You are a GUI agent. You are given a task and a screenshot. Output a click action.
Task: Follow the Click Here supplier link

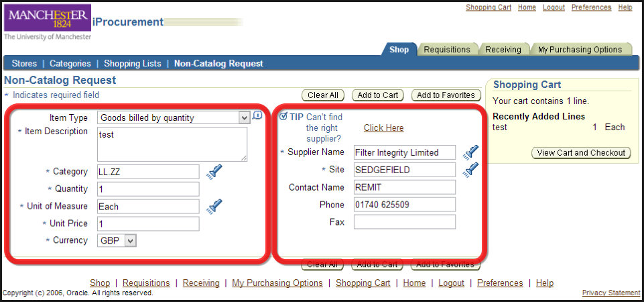[383, 128]
